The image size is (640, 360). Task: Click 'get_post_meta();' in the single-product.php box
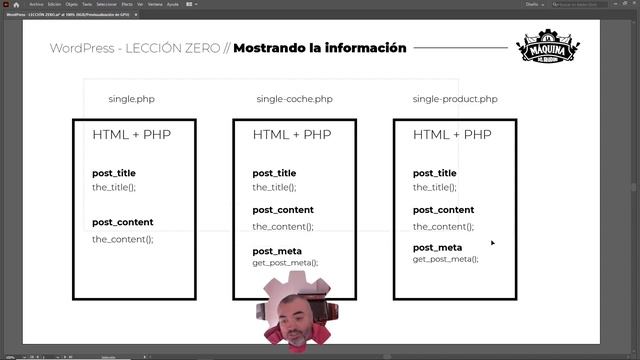446,259
